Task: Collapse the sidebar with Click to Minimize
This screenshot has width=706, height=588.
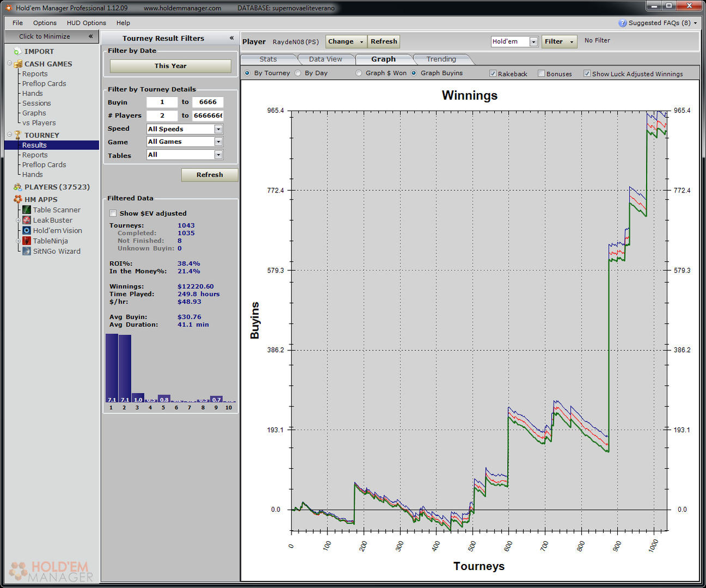Action: point(52,37)
